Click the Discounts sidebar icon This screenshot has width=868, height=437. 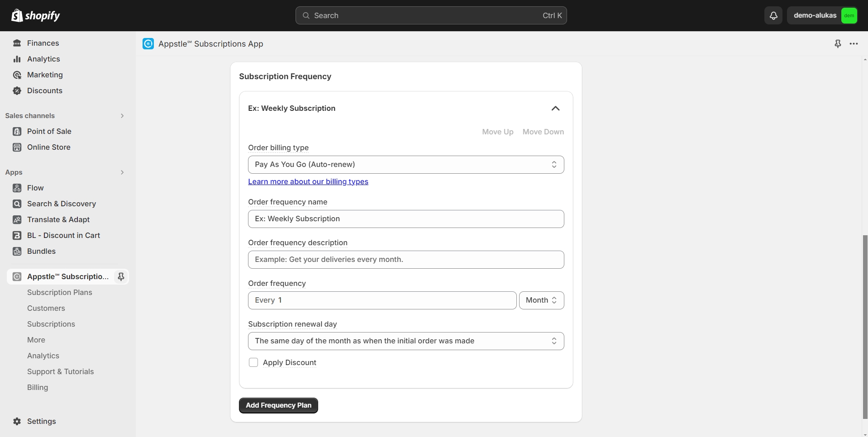point(17,90)
